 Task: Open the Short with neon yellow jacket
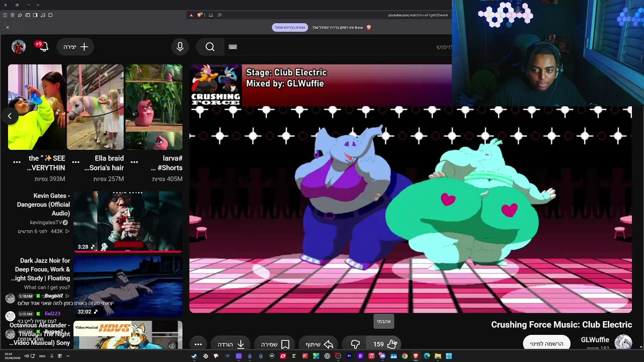pyautogui.click(x=37, y=107)
